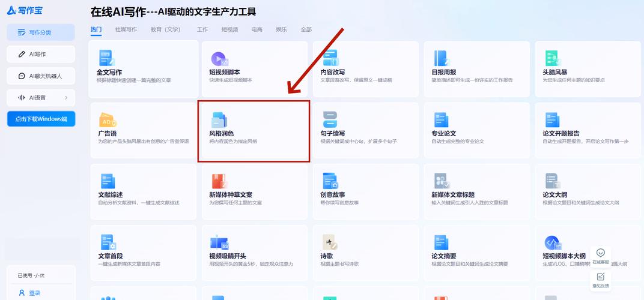Select the 工作 tab
This screenshot has height=300, width=644.
coord(202,29)
